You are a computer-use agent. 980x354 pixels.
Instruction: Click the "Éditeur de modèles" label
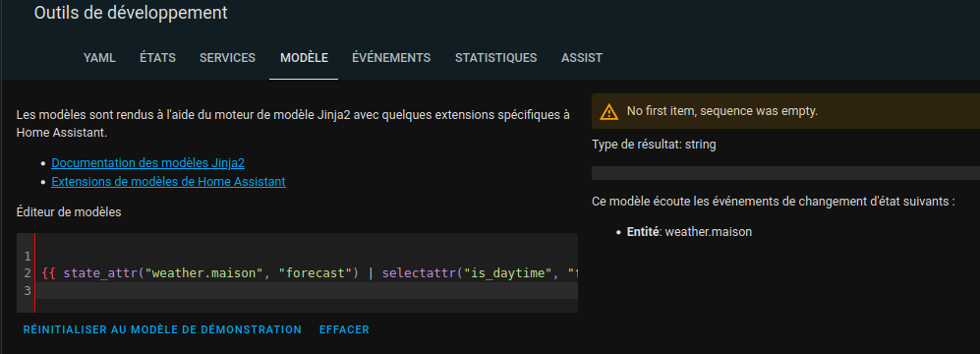coord(69,212)
